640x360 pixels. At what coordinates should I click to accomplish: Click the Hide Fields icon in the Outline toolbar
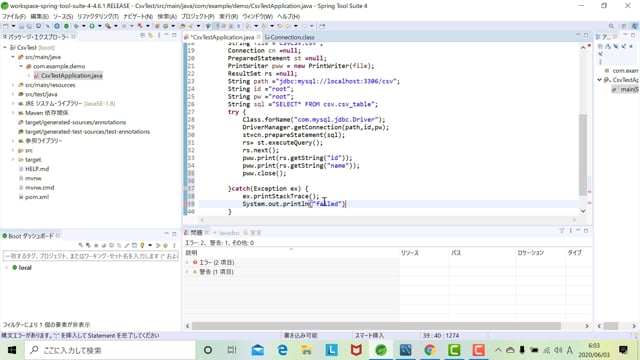pyautogui.click(x=616, y=47)
